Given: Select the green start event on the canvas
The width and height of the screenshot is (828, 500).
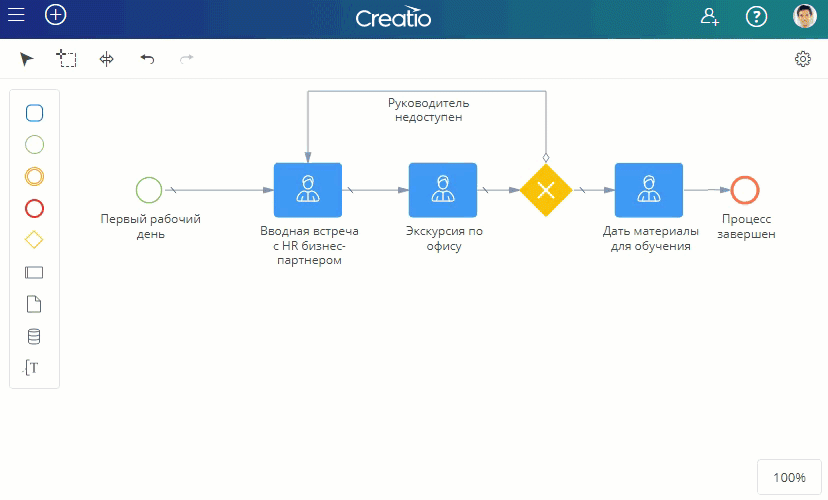Looking at the screenshot, I should click(x=149, y=190).
